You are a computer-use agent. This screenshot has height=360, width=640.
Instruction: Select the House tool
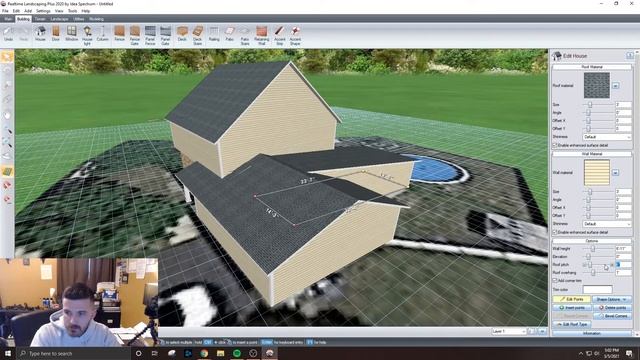coord(40,34)
